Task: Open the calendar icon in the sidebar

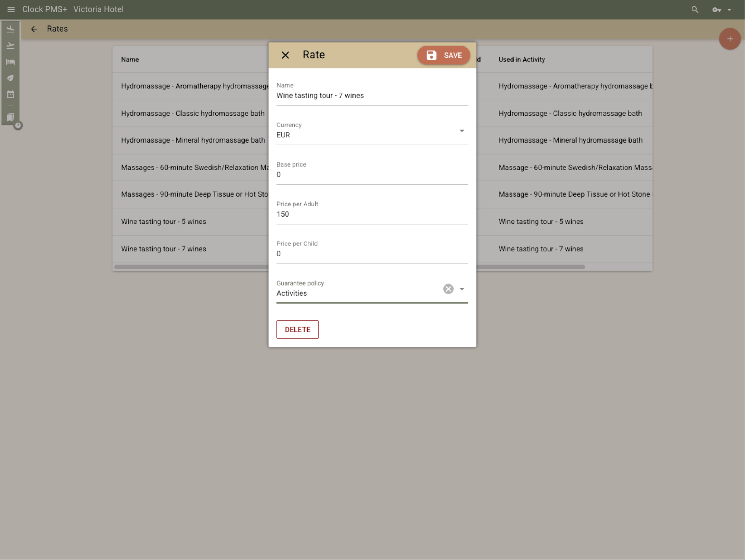Action: coord(10,94)
